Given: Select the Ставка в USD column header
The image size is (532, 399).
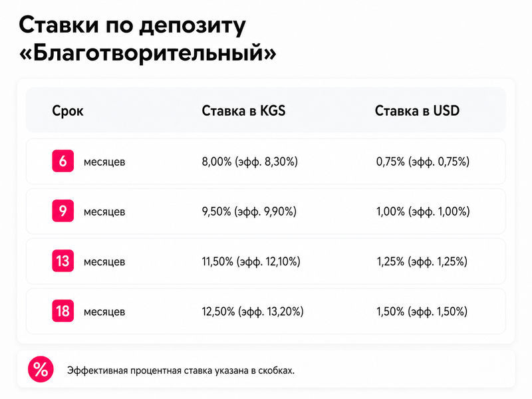Looking at the screenshot, I should point(417,110).
